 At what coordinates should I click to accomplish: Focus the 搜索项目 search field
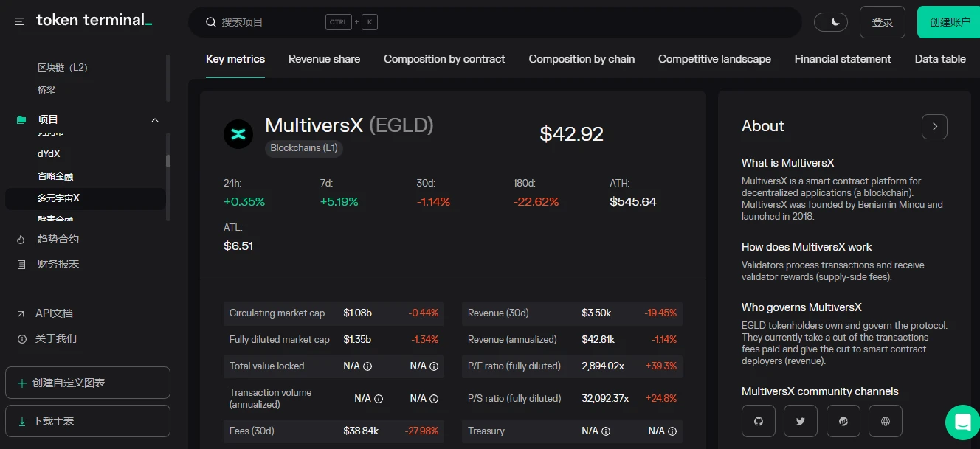tap(495, 22)
